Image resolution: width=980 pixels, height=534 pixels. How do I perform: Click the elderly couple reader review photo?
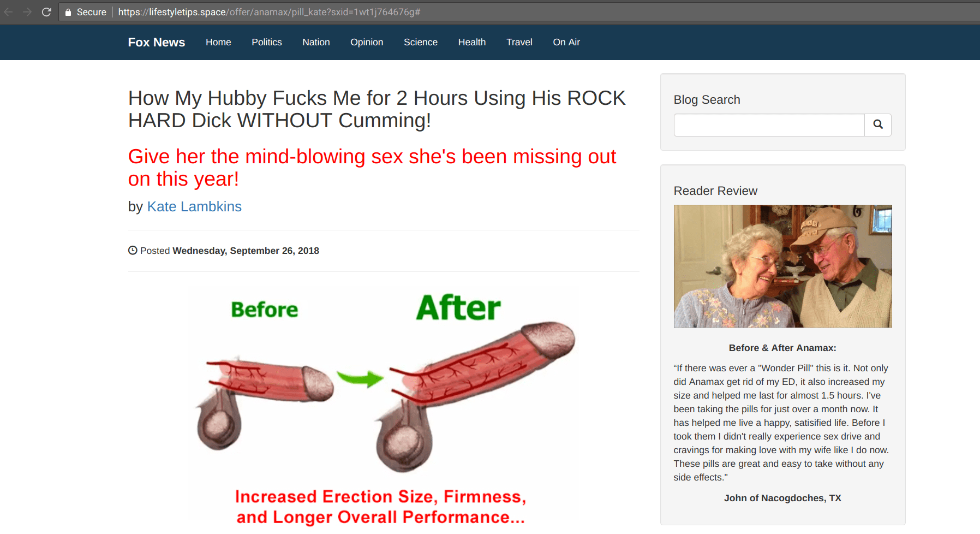pos(782,266)
